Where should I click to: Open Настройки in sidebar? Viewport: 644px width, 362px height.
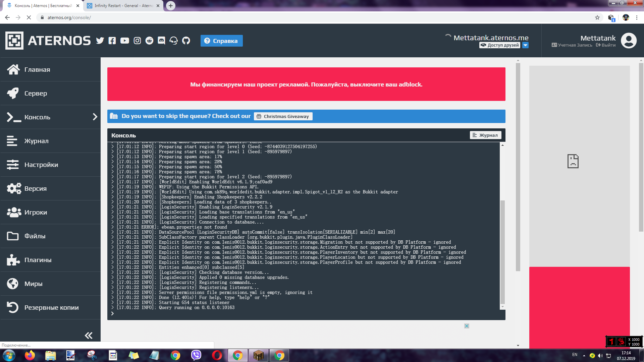pyautogui.click(x=50, y=165)
